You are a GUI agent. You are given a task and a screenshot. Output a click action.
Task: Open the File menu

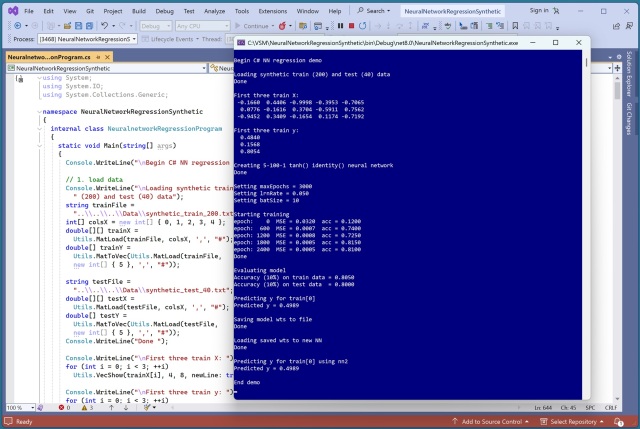(x=29, y=11)
